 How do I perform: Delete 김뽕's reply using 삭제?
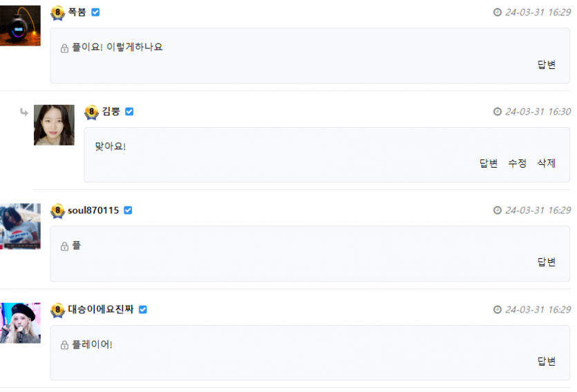(x=547, y=163)
